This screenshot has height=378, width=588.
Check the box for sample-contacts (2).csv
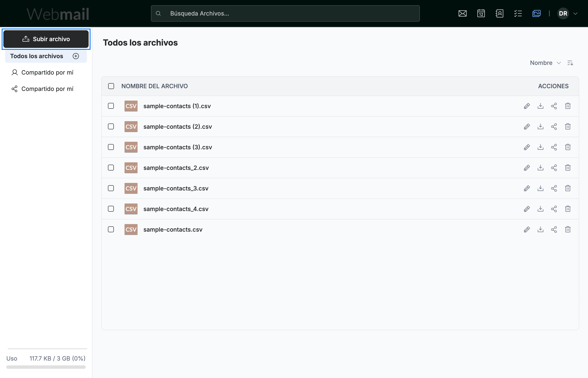111,127
